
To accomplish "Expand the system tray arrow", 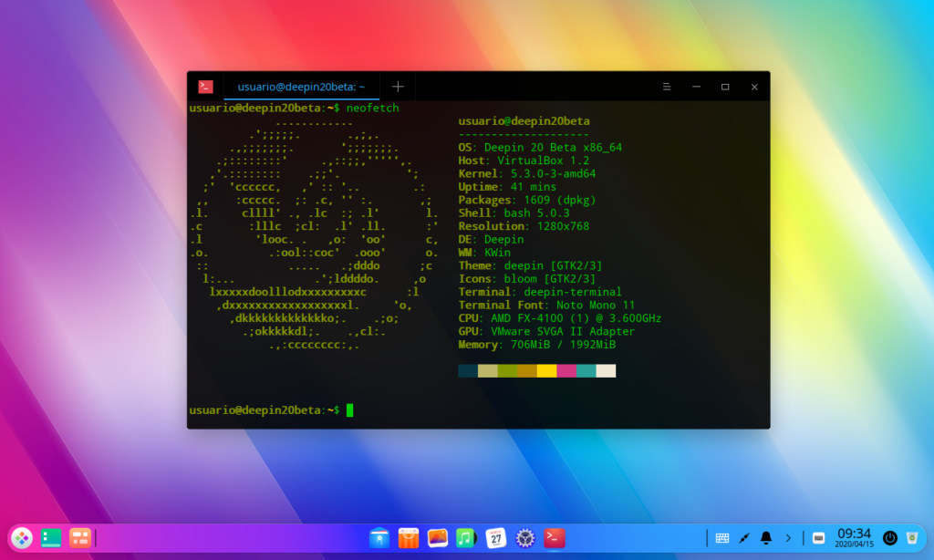I will (x=788, y=538).
